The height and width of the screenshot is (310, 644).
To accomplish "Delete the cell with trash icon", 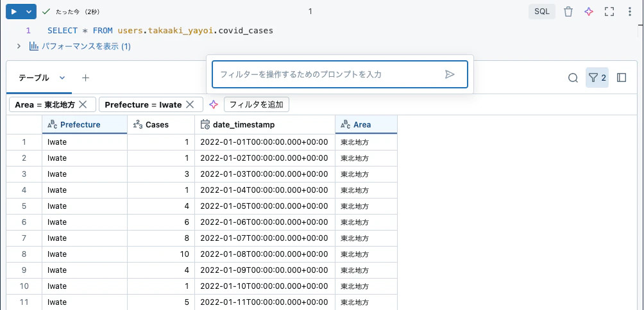I will click(568, 12).
